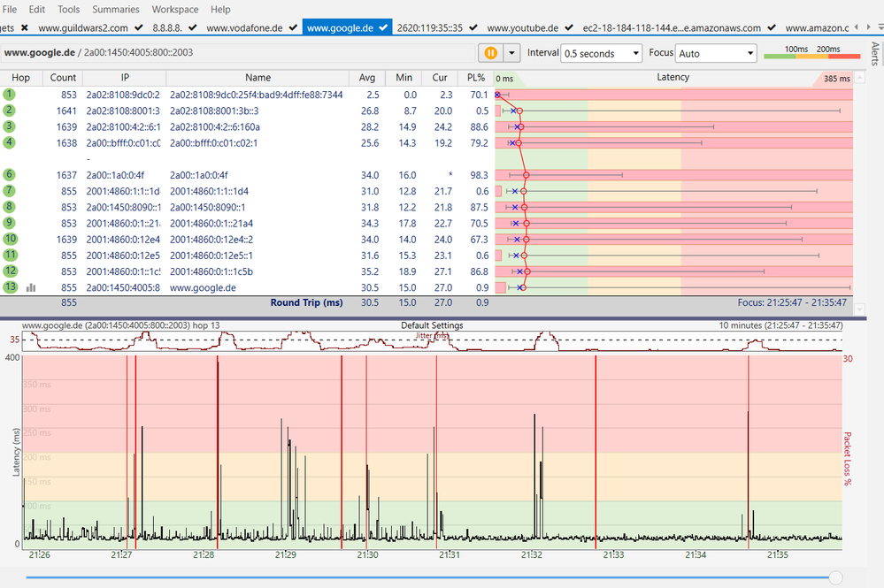884x588 pixels.
Task: Click the bar chart icon on hop 13
Action: (x=31, y=287)
